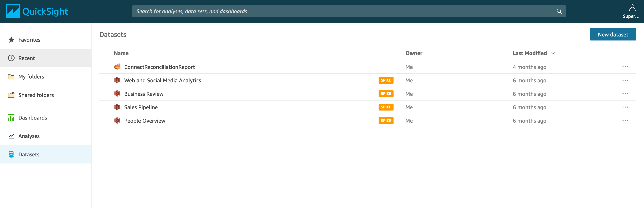Click the search magnifier icon
Viewport: 644px width, 208px height.
point(559,11)
